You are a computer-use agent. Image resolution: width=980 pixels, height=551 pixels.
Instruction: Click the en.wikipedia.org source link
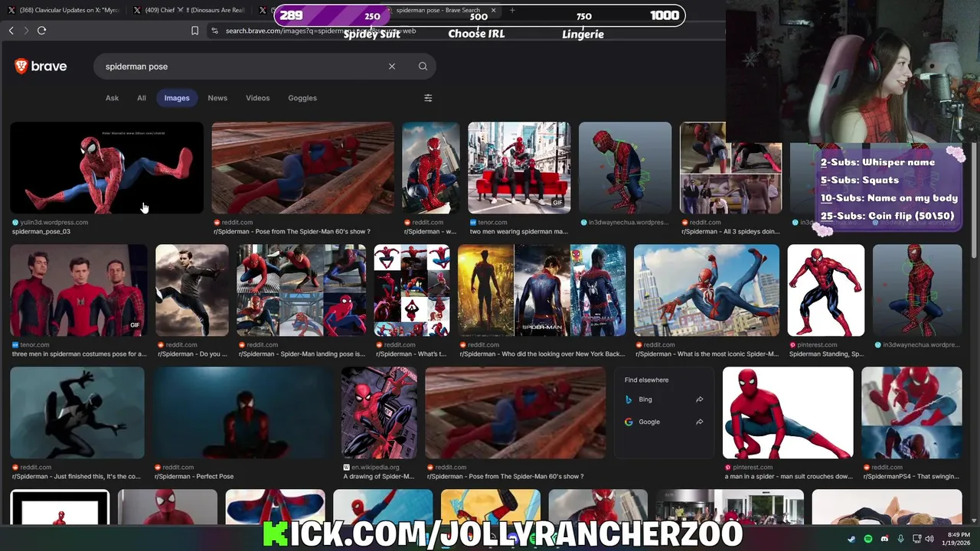click(x=375, y=467)
